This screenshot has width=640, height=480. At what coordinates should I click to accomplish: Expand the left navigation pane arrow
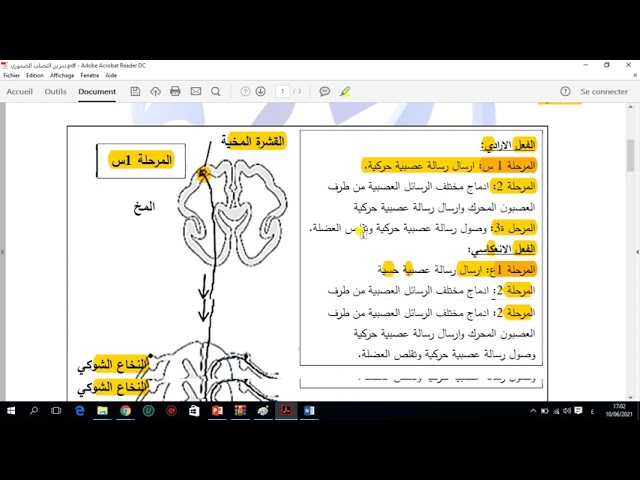pyautogui.click(x=2, y=252)
